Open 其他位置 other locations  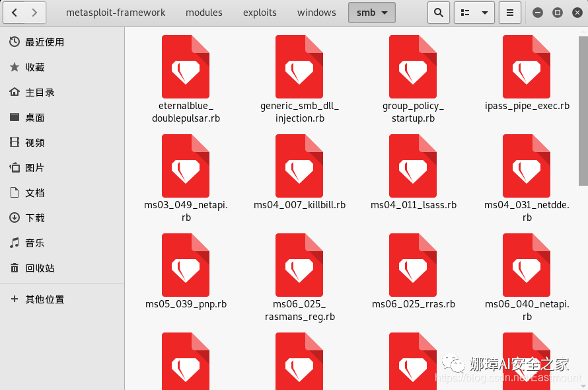tap(62, 299)
